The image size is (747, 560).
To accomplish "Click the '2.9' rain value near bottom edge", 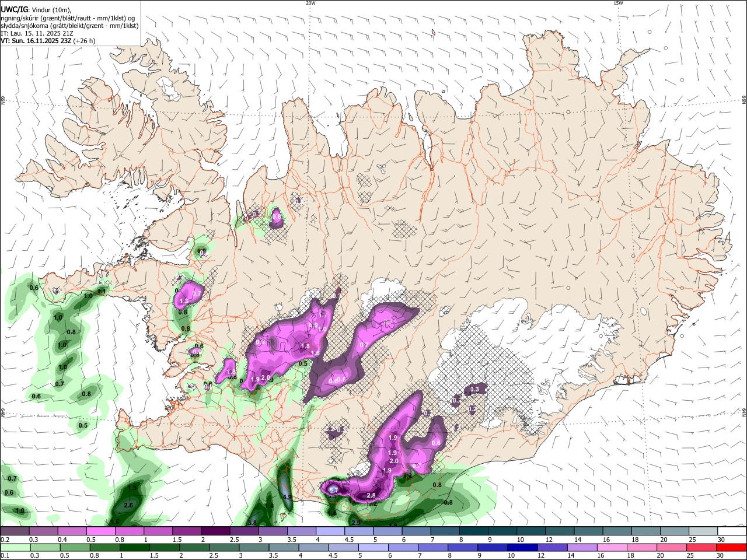I will 356,523.
